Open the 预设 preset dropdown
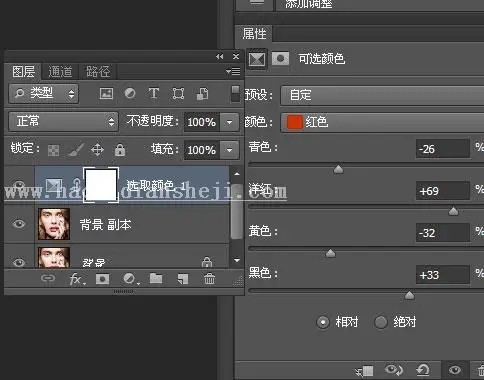This screenshot has height=380, width=484. pyautogui.click(x=382, y=95)
